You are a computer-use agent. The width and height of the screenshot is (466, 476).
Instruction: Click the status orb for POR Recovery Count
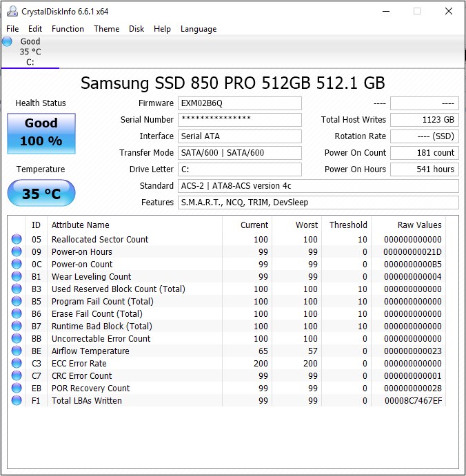point(17,388)
